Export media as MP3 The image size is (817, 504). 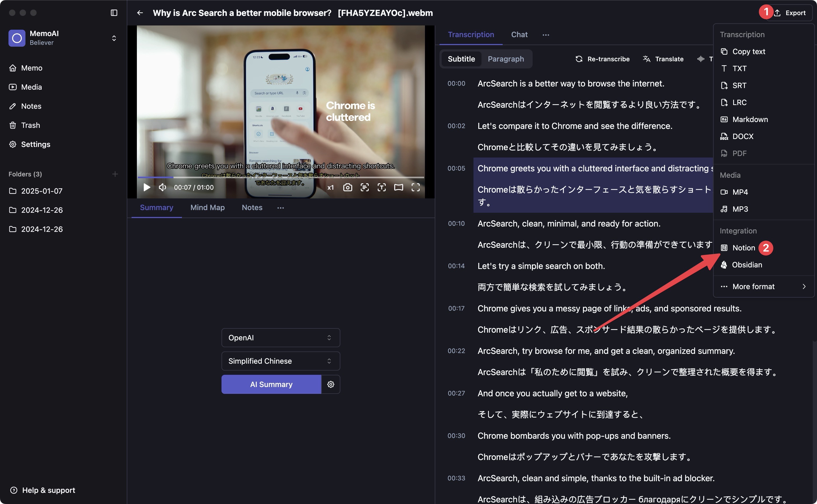pyautogui.click(x=764, y=209)
